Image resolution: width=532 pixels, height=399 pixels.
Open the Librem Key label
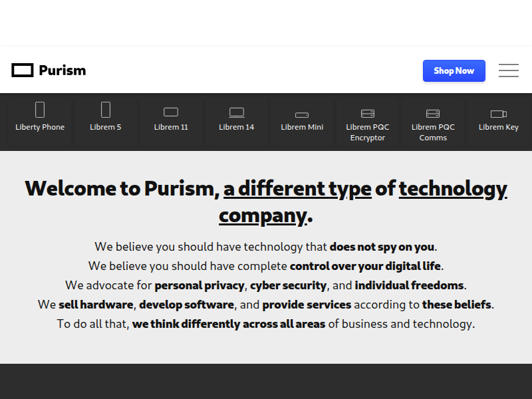(498, 127)
